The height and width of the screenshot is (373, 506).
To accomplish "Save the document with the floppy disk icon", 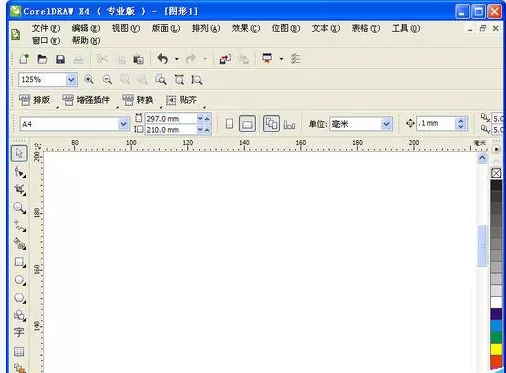I will pyautogui.click(x=60, y=59).
